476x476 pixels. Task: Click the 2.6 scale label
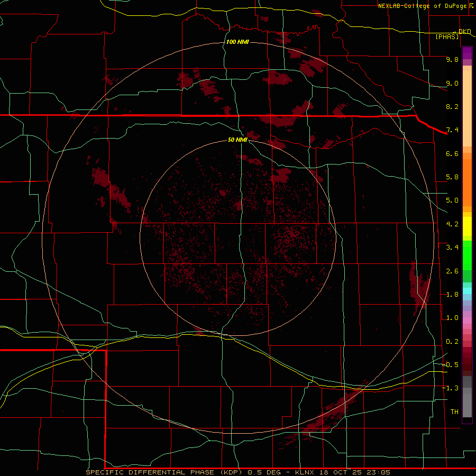(x=452, y=271)
